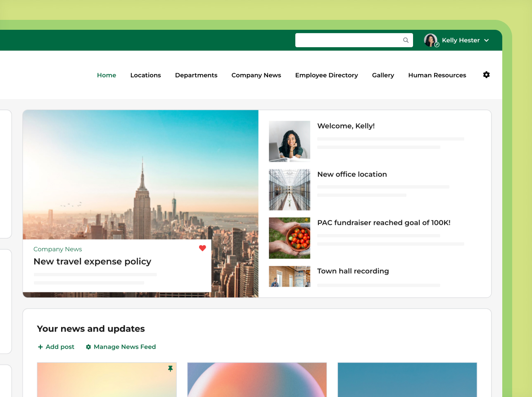Open the PAC fundraiser reached goal article

click(x=384, y=222)
